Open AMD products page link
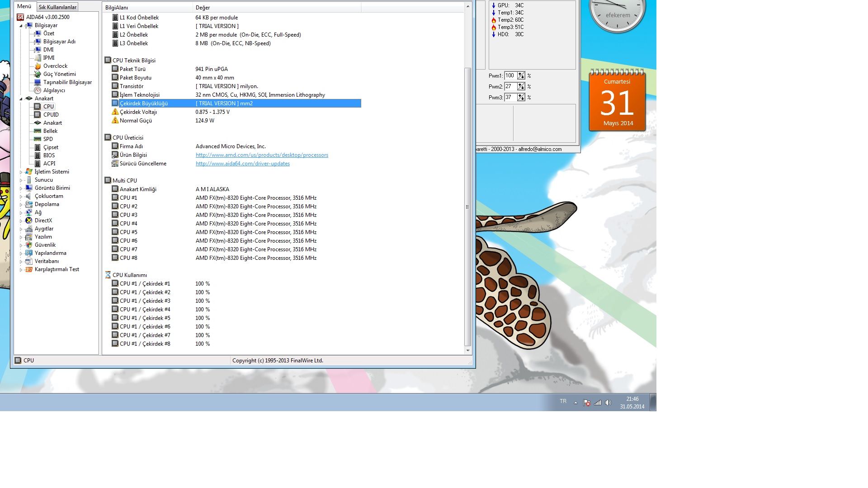The height and width of the screenshot is (488, 868). 262,155
